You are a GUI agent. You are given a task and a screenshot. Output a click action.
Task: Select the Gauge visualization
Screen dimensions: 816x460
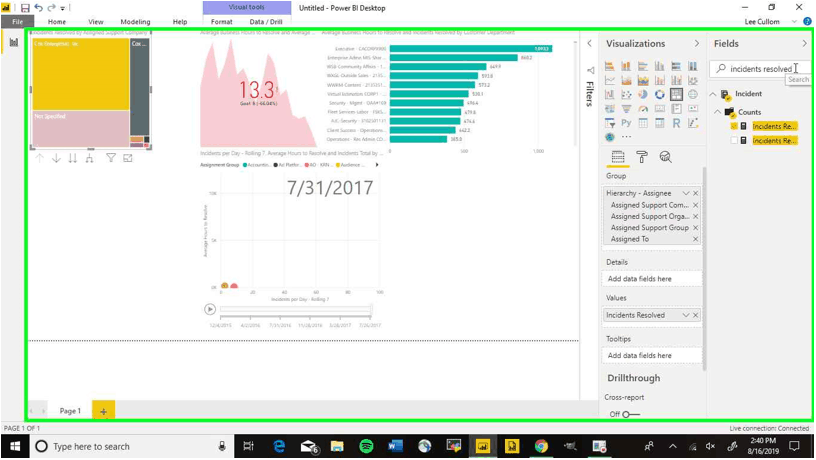pos(643,109)
